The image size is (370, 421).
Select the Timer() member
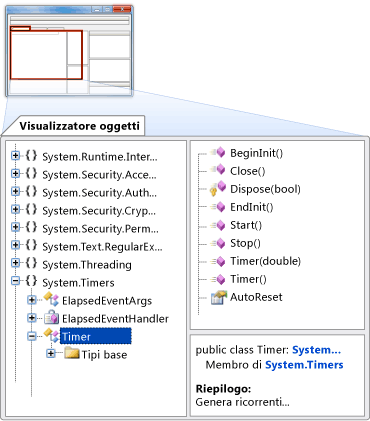(x=248, y=279)
